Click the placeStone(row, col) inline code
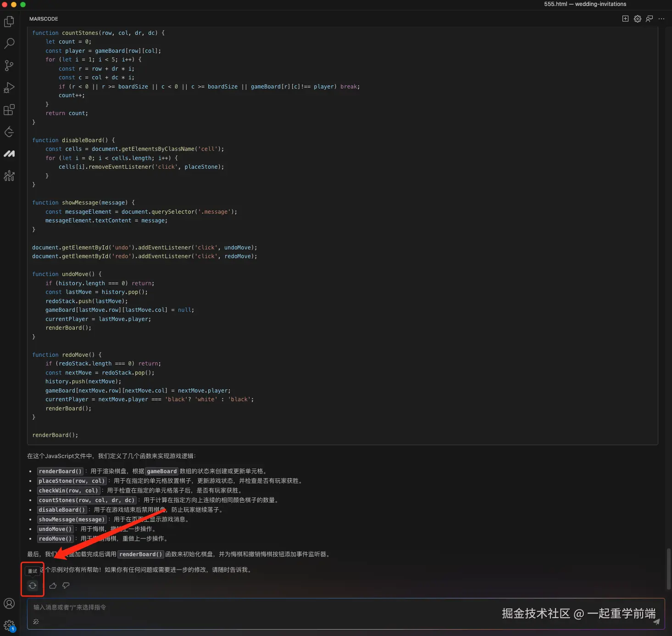 click(x=72, y=481)
